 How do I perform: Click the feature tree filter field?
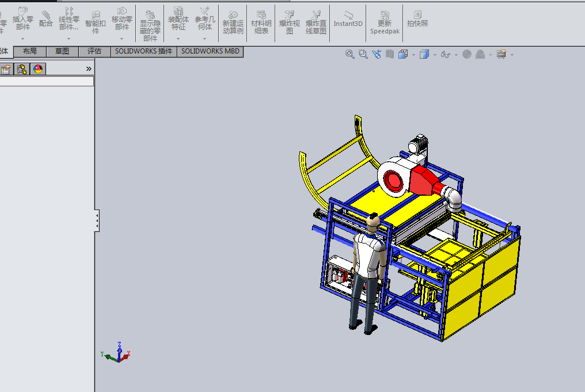coord(46,81)
